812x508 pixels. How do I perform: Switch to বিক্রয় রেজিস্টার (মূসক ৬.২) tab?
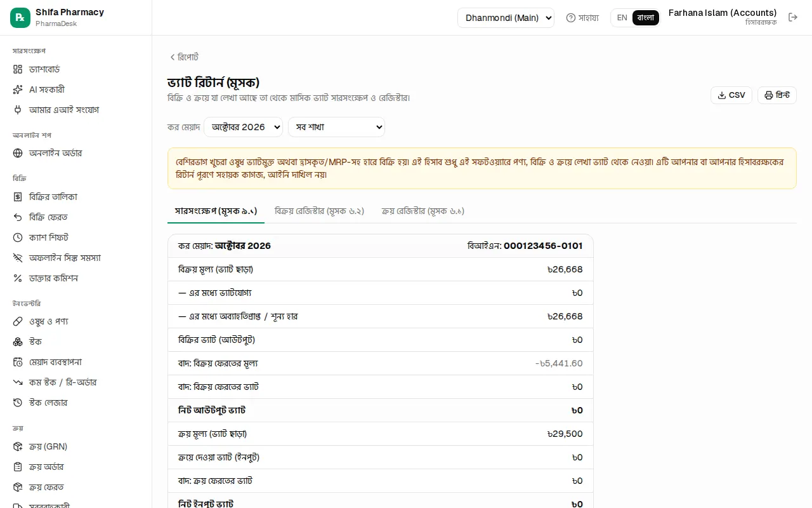pyautogui.click(x=319, y=211)
